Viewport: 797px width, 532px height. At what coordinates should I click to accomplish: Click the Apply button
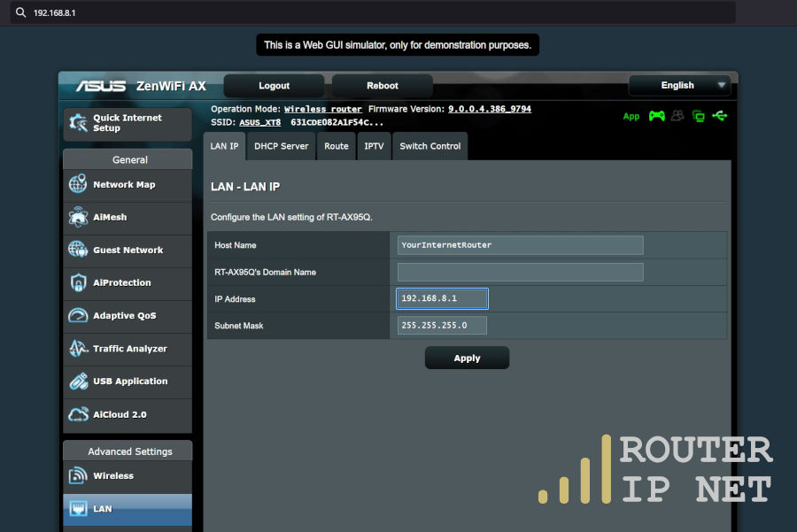pos(467,359)
